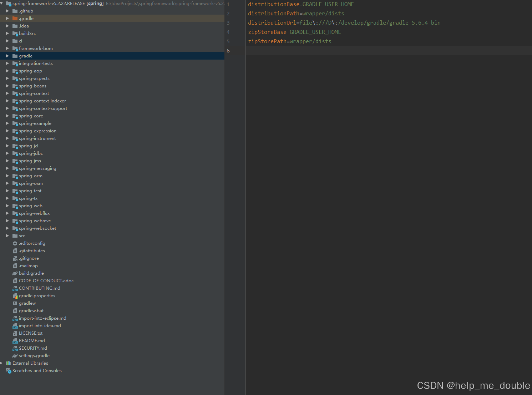Expand the ci folder arrow
This screenshot has height=395, width=532.
pos(7,41)
